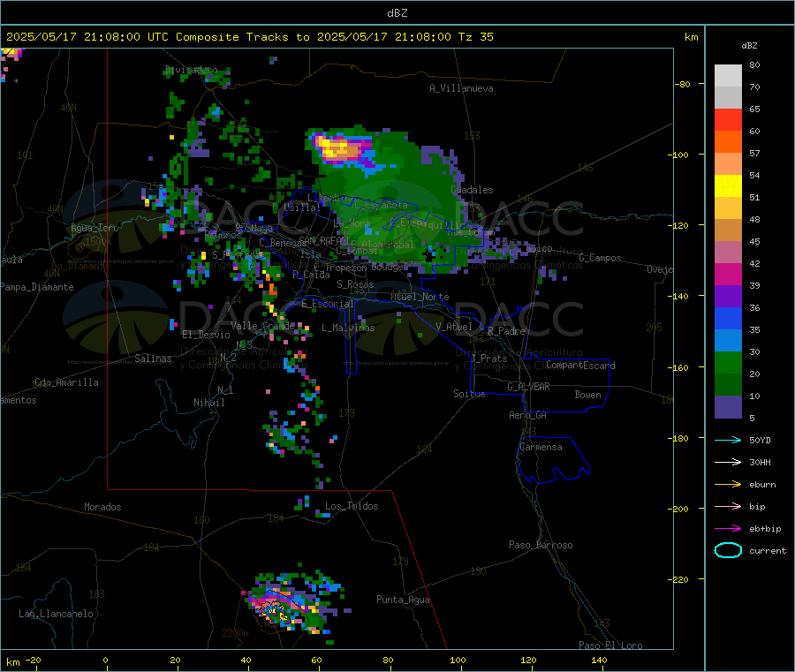Click the G_ALVEAR place label
Viewport: 795px width, 672px height.
tap(528, 387)
